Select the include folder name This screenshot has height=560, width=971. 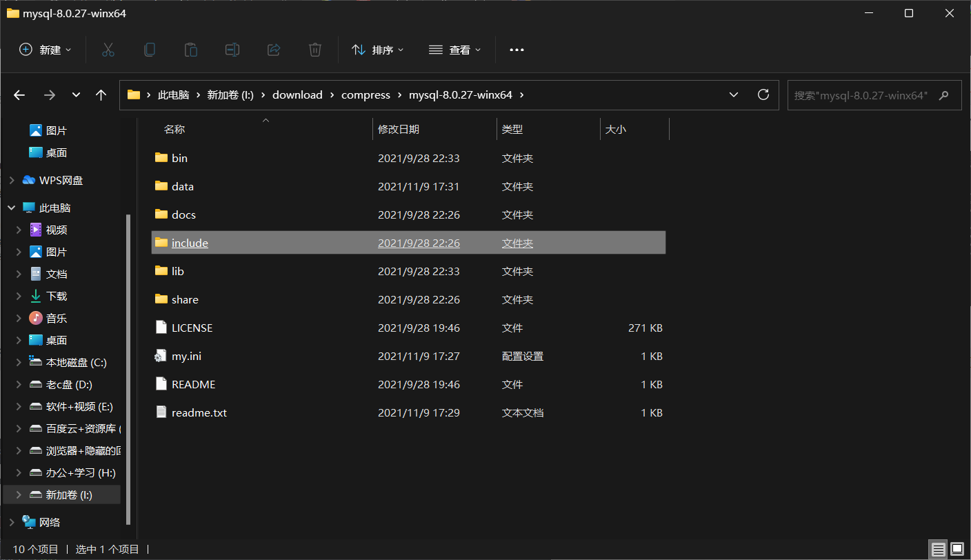pyautogui.click(x=190, y=243)
